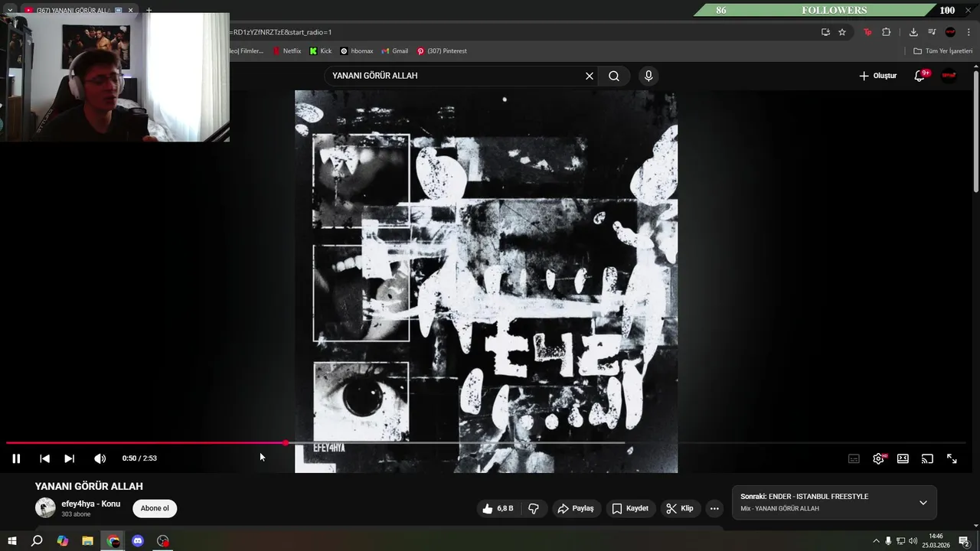
Task: Click the video progress bar scrubber
Action: 286,443
